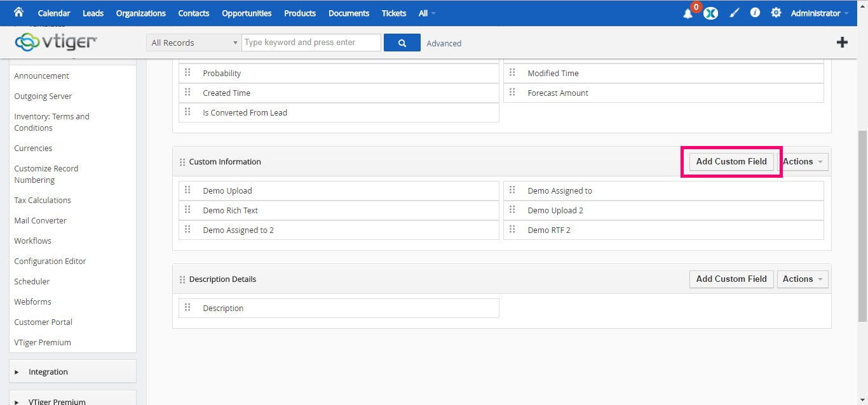The height and width of the screenshot is (405, 868).
Task: Click the vtiger logo
Action: tap(56, 42)
